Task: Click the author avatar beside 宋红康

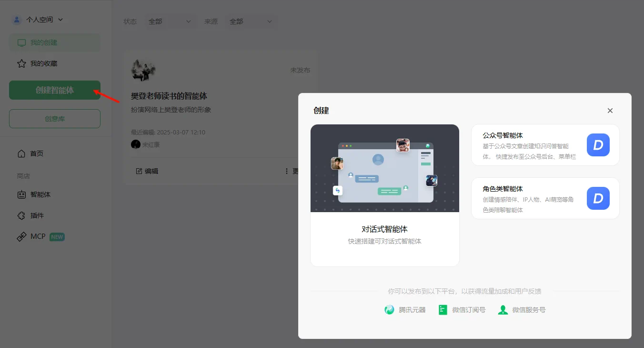Action: click(136, 144)
